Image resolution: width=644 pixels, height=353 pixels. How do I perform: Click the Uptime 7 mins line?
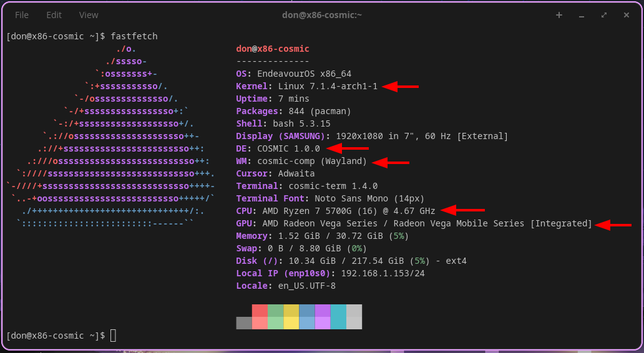click(273, 99)
